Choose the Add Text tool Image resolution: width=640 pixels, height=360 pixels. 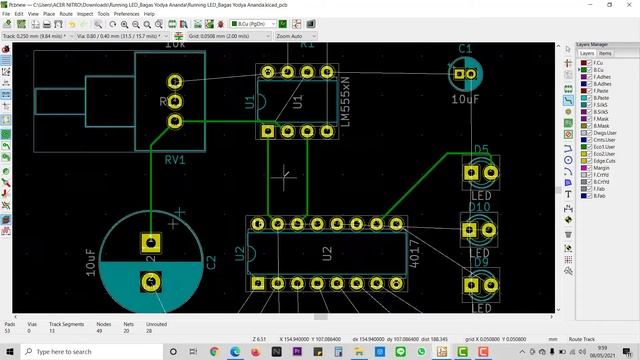[x=568, y=194]
